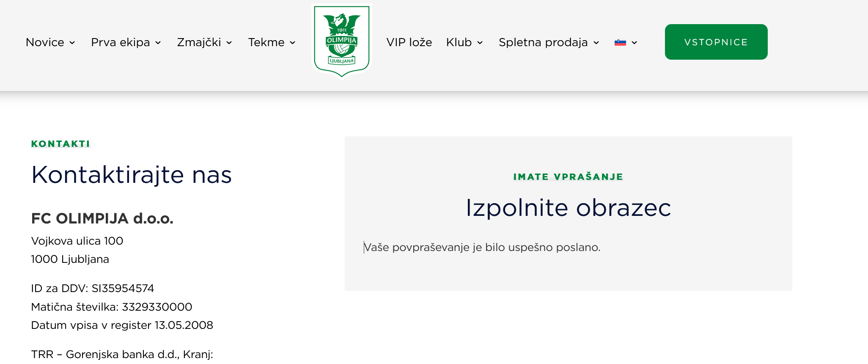The height and width of the screenshot is (364, 868).
Task: Open the Tekme menu
Action: point(266,42)
